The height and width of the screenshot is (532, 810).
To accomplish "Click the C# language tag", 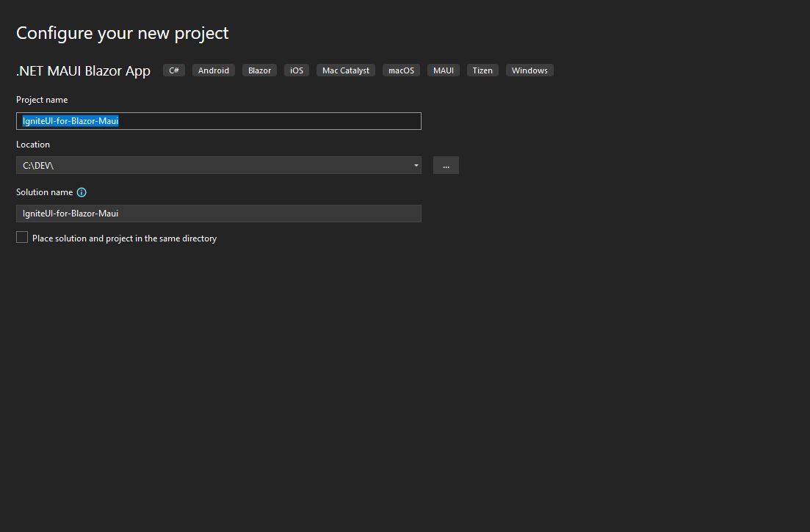I will click(x=174, y=70).
